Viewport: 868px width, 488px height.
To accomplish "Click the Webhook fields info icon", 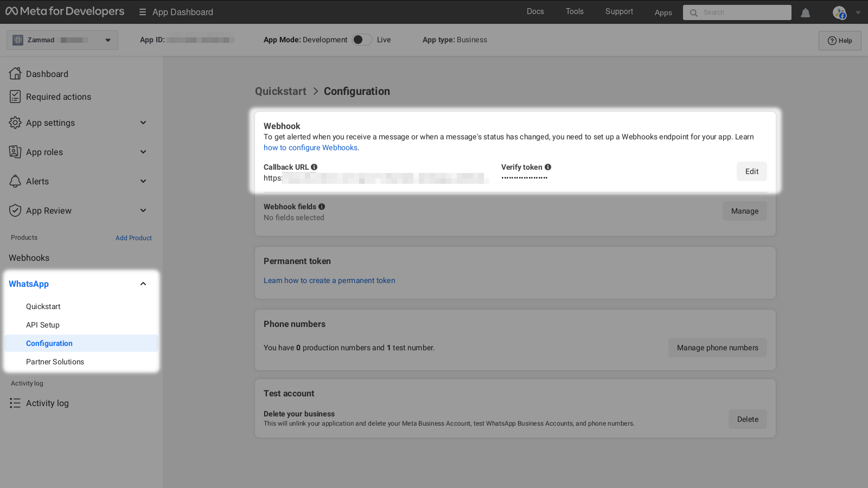I will [322, 207].
